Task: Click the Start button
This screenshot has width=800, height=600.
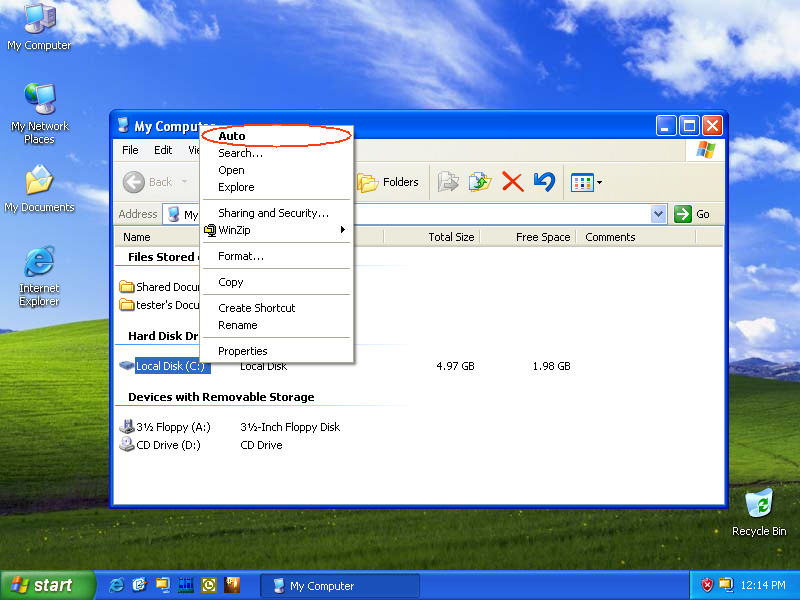Action: click(42, 585)
